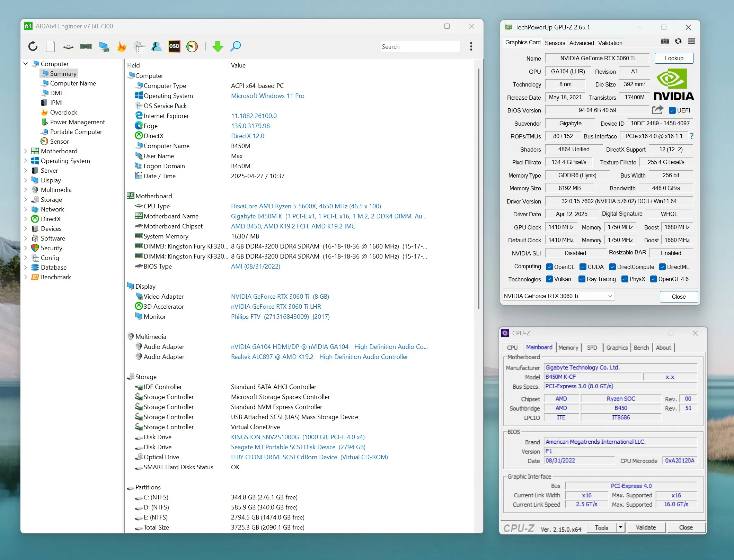Click the AIDA64 vertical scrollbar
Viewport: 734px width, 560px height.
coord(478,189)
